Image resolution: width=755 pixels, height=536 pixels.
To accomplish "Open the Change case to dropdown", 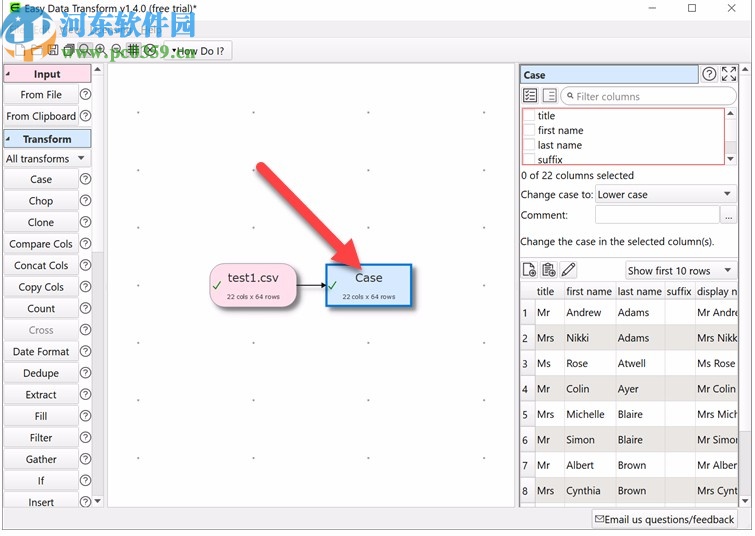I will 666,195.
